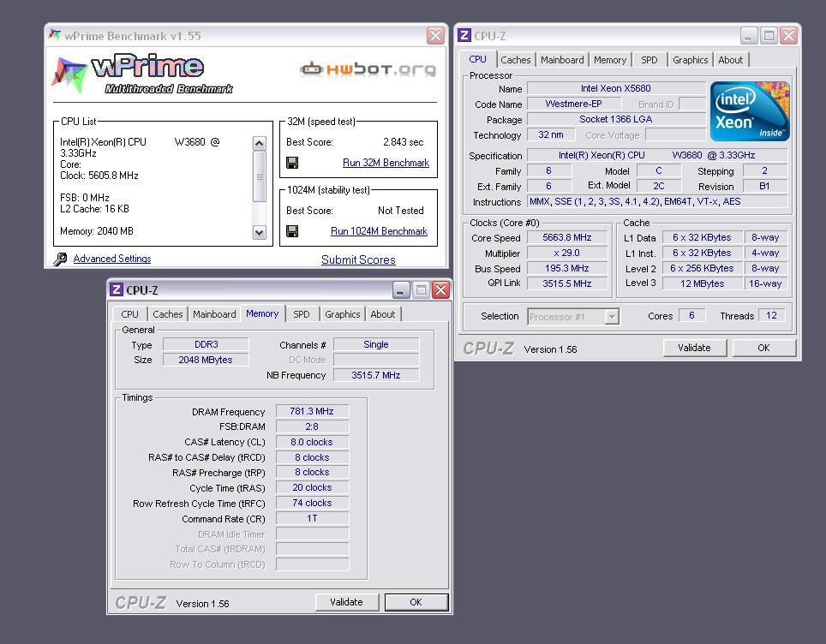
Task: Click the Level 3 cache value 12 MBytes
Action: click(x=703, y=283)
